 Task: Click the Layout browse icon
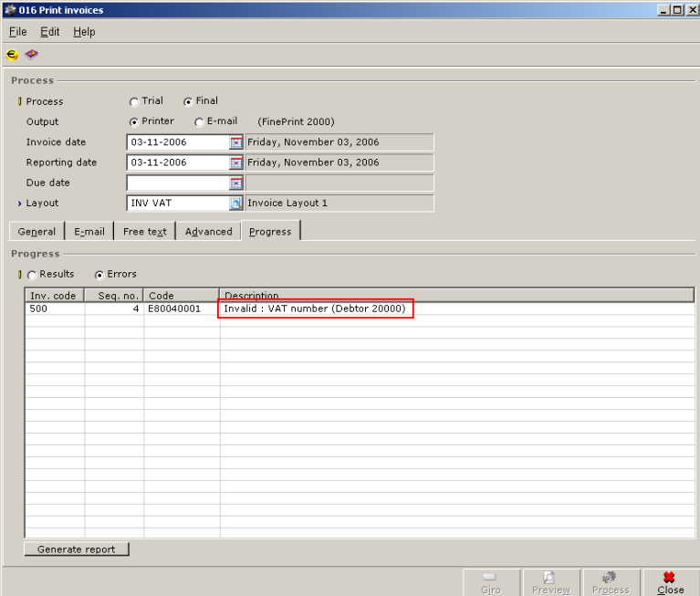(x=236, y=203)
